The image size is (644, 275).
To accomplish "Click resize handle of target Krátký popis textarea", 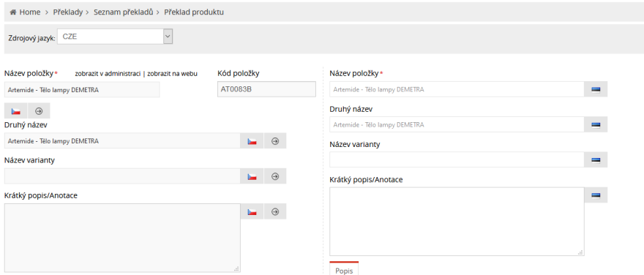I will click(x=581, y=253).
